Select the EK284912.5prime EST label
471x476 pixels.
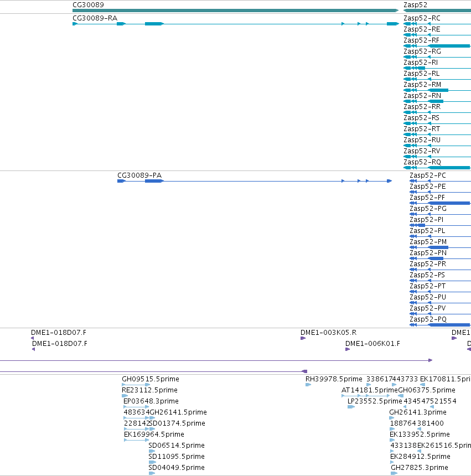420,457
